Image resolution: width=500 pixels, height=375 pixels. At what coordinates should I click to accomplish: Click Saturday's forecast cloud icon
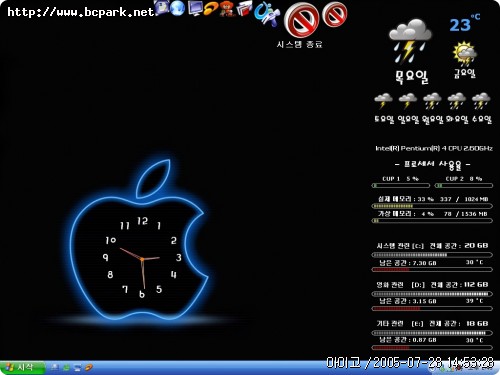coord(383,101)
